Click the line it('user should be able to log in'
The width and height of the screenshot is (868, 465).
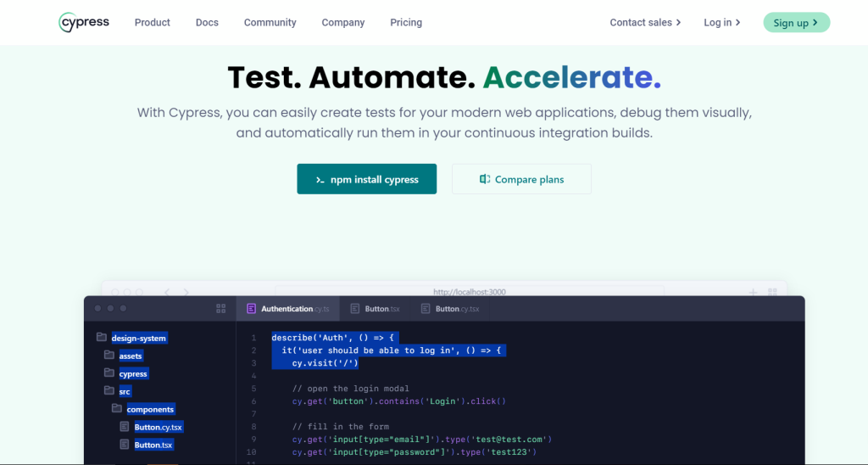tap(393, 350)
